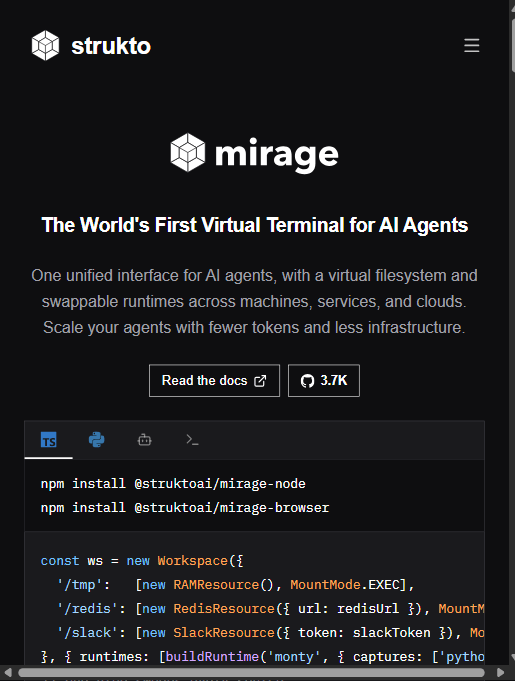Click the '/slack' SlackResource code line
Screen dimensions: 515x681
(271, 632)
